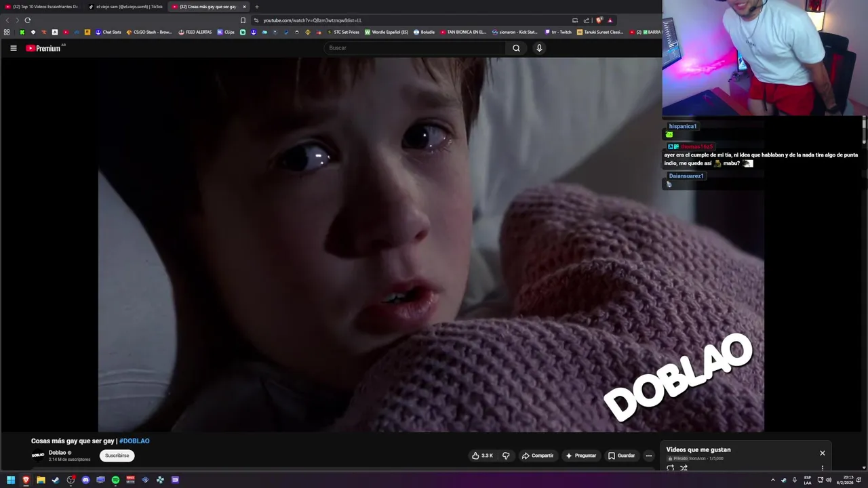The width and height of the screenshot is (868, 488).
Task: Select the Cosas más gay que ser gay tab
Action: coord(203,7)
